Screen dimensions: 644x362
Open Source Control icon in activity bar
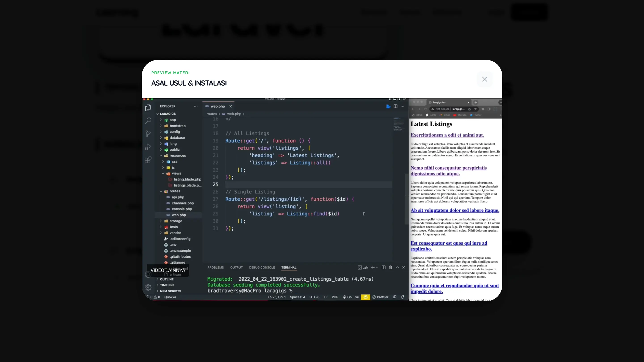(x=148, y=134)
